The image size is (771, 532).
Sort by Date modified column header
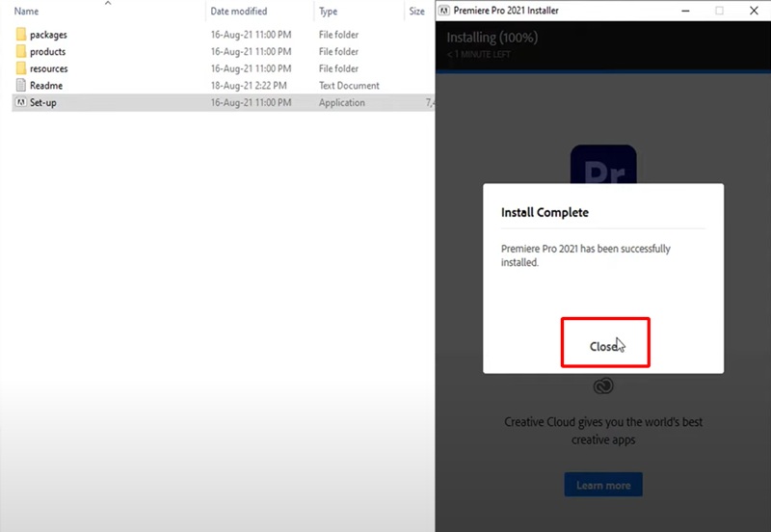(x=239, y=11)
